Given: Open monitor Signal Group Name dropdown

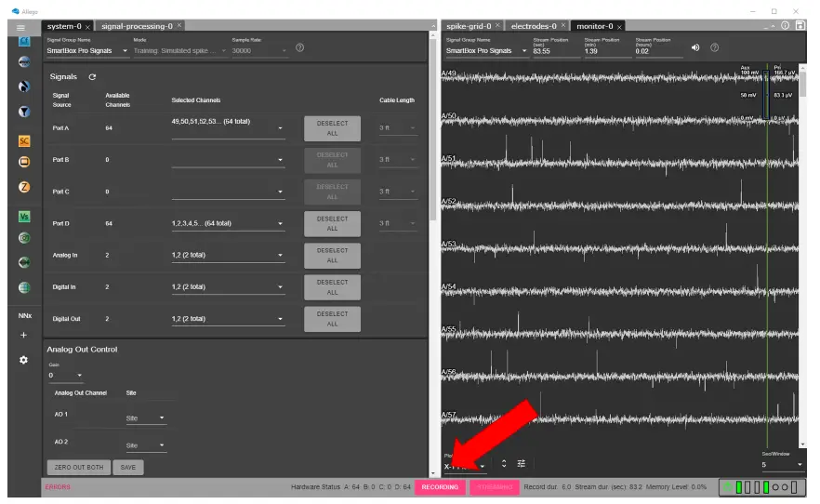Looking at the screenshot, I should click(486, 51).
